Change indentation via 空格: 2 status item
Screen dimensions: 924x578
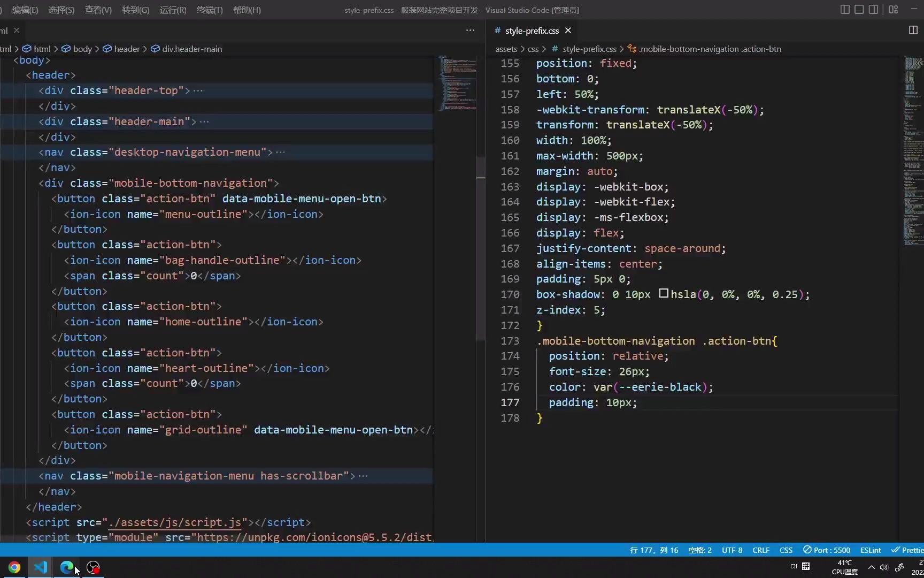coord(699,550)
